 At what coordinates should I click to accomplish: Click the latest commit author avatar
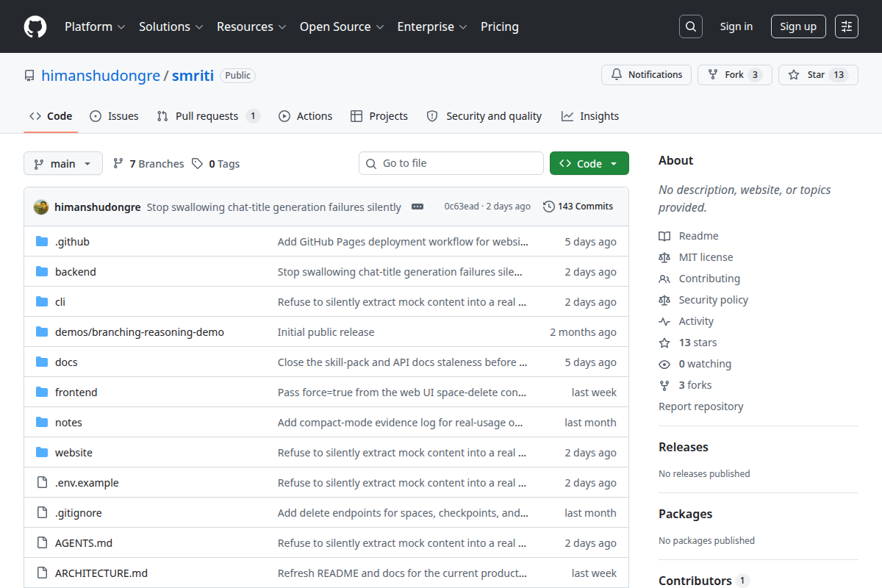(x=41, y=207)
